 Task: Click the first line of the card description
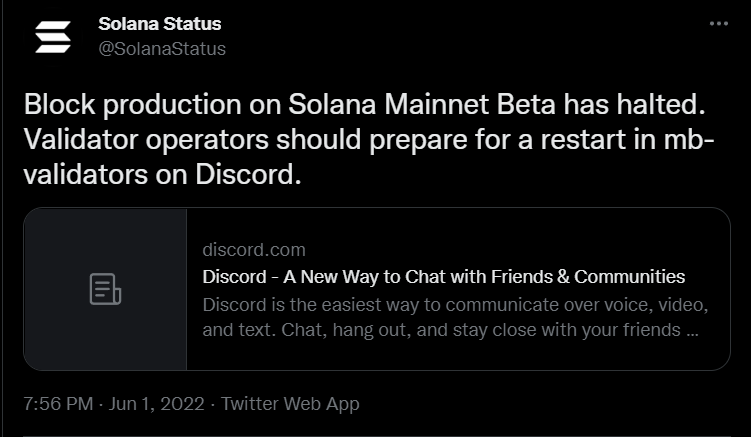point(455,303)
